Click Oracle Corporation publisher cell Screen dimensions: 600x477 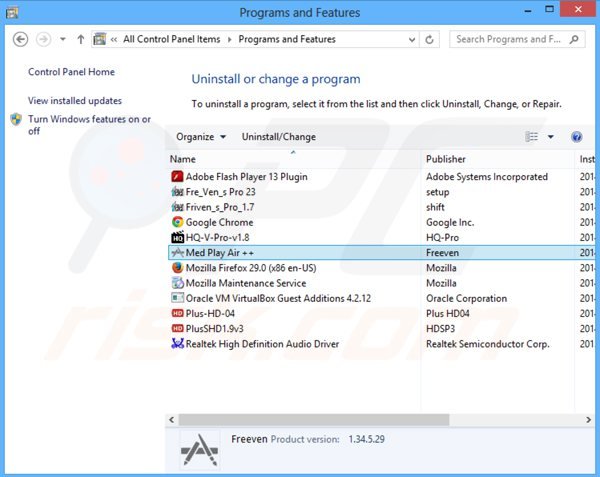[x=466, y=298]
